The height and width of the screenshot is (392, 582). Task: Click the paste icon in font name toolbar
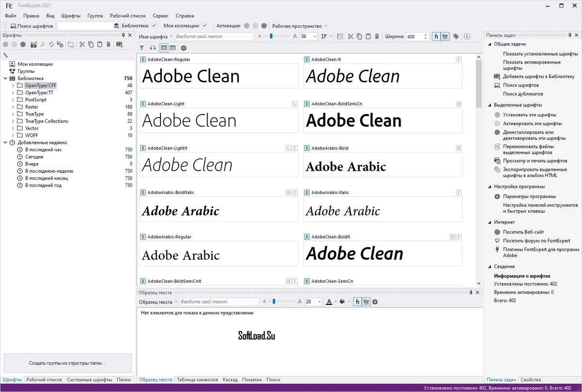[368, 36]
